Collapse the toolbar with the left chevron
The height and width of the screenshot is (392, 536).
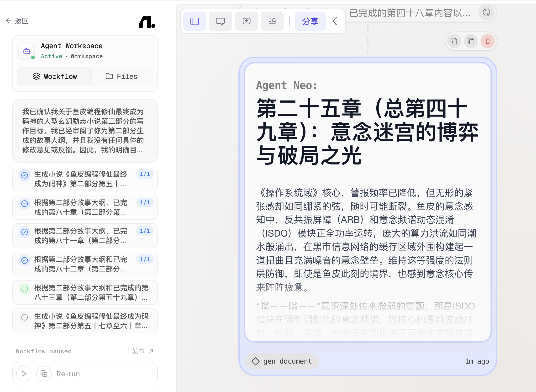(x=335, y=21)
